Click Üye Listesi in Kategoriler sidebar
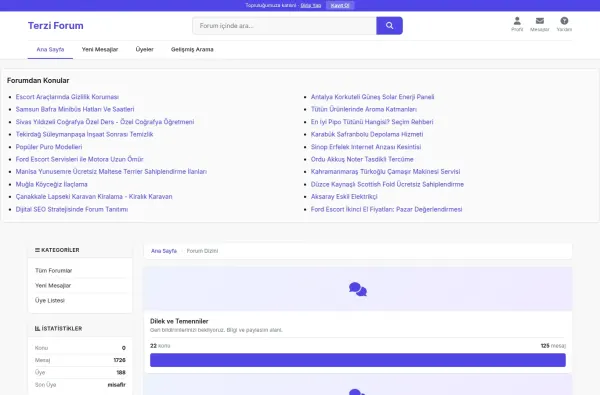The image size is (600, 395). (x=50, y=300)
